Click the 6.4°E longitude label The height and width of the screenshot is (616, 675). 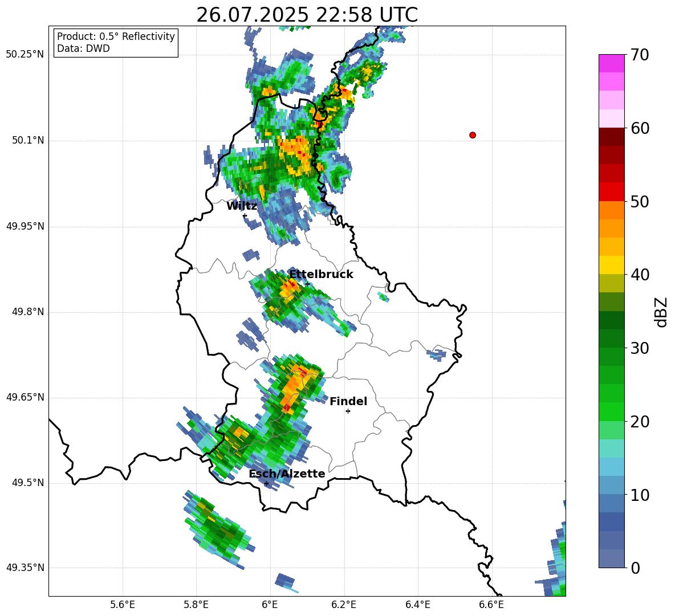[x=417, y=605]
